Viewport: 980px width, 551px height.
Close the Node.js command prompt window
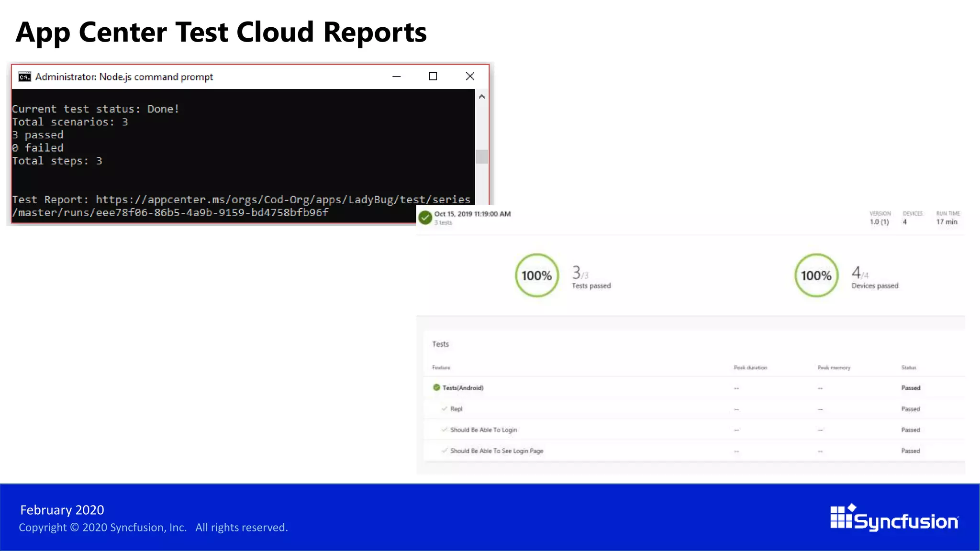point(470,77)
